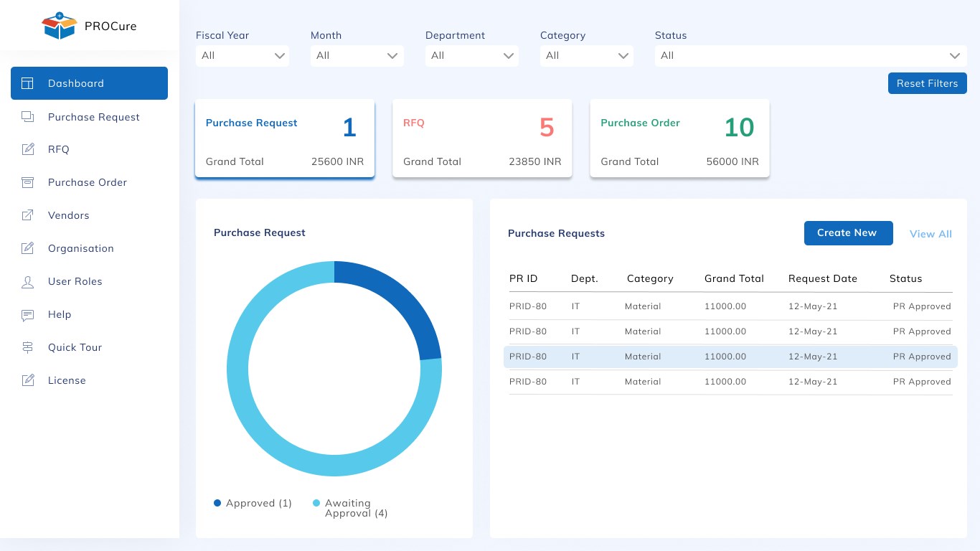Click the Purchase Request chart title
This screenshot has height=551, width=980.
coord(260,232)
